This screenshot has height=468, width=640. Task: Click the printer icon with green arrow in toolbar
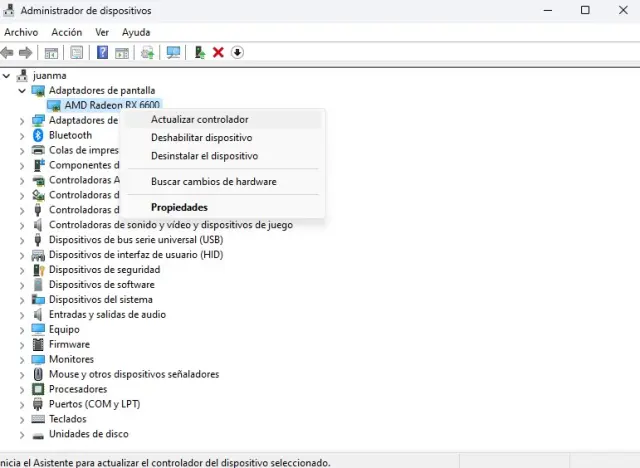point(148,52)
